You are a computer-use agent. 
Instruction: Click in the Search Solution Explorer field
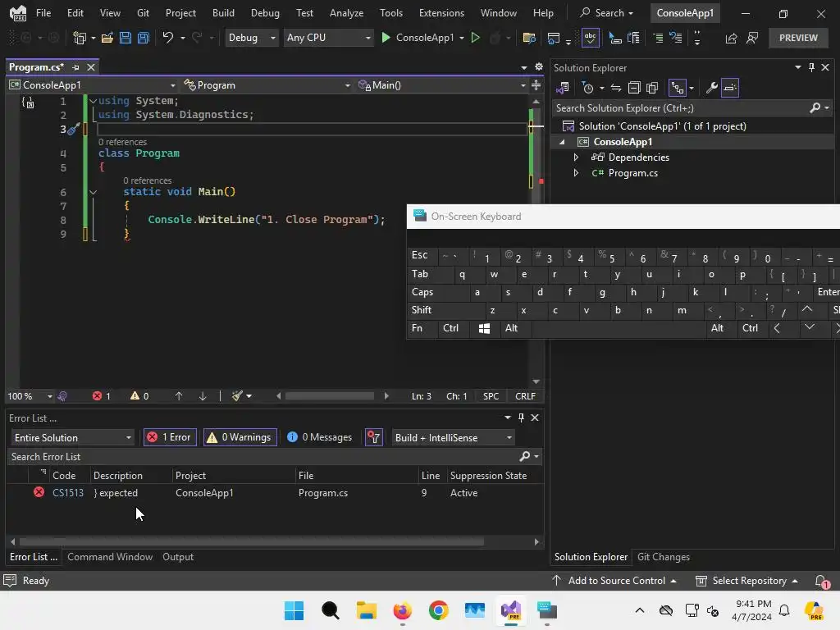point(680,108)
